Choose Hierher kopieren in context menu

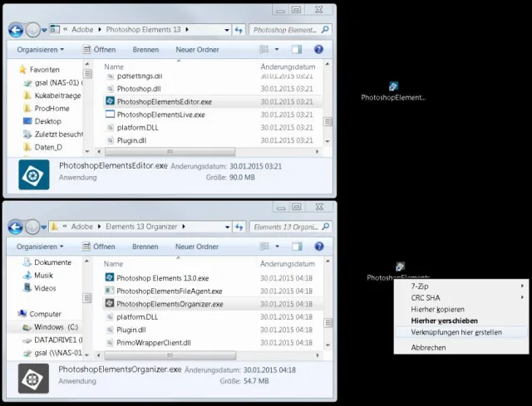click(x=461, y=310)
